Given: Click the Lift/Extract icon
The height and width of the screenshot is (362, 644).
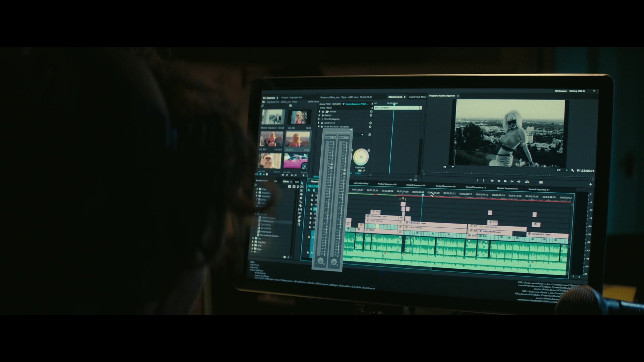Looking at the screenshot, I should click(527, 182).
